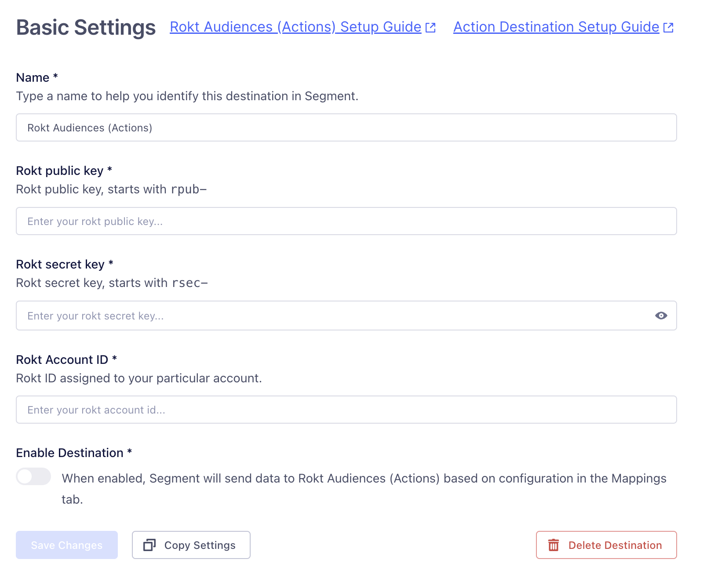The height and width of the screenshot is (588, 707).
Task: Click the Delete Destination button
Action: tap(606, 545)
